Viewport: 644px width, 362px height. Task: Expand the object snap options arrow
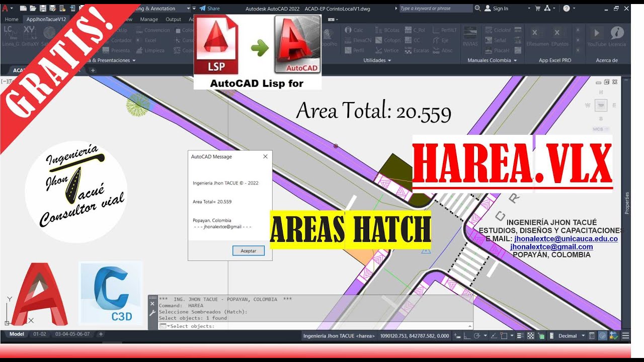pos(512,336)
